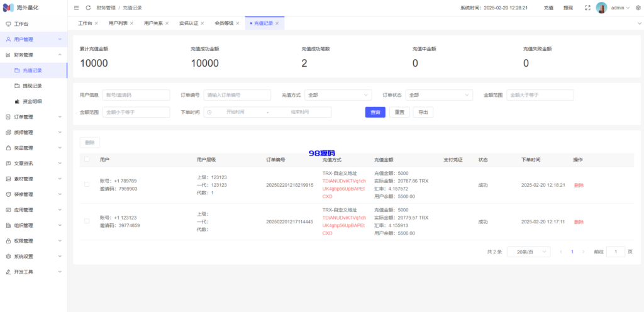
Task: Click the 素材管理 sidebar icon
Action: coord(8,179)
